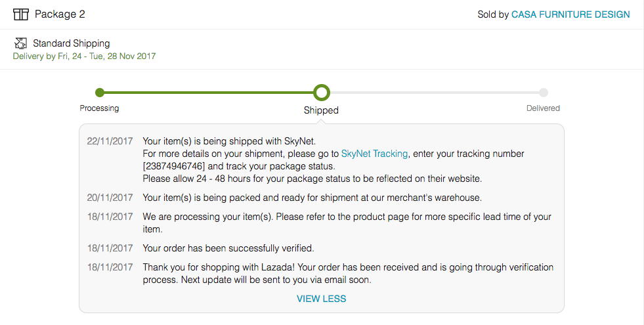
Task: Click the order successfully verified message
Action: [228, 248]
